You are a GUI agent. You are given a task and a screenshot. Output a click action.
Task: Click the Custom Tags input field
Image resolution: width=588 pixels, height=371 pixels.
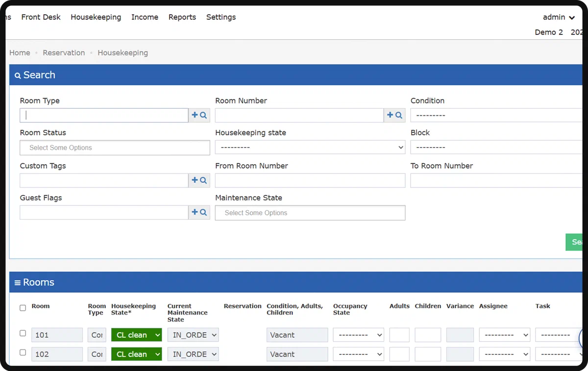(104, 180)
